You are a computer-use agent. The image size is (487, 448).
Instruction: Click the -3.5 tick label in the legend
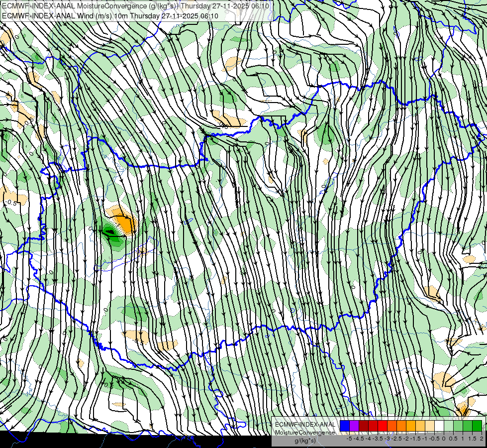point(378,439)
